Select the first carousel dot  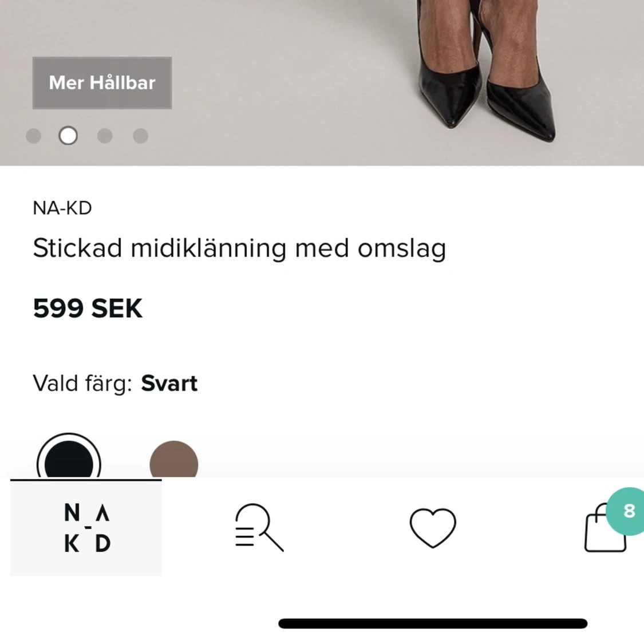pyautogui.click(x=33, y=136)
